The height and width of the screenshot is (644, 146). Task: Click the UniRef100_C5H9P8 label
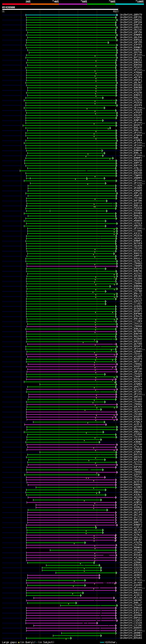(x=131, y=266)
